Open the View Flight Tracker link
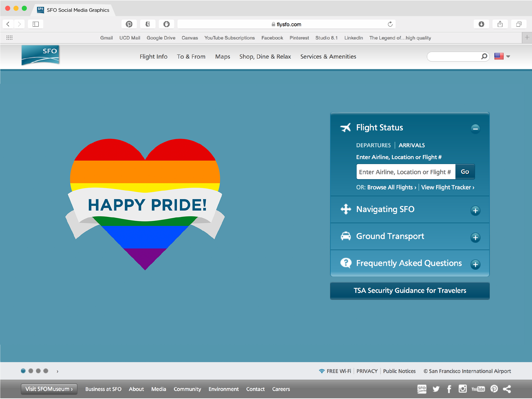 tap(448, 187)
